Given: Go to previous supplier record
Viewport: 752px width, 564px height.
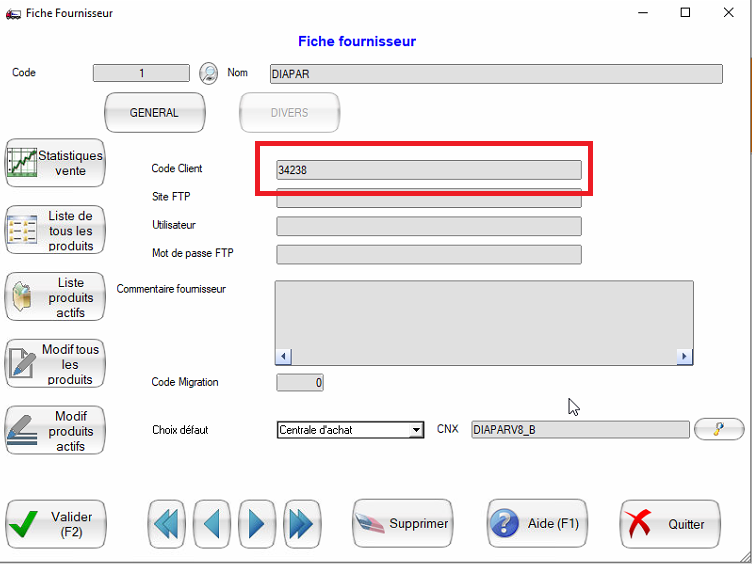Looking at the screenshot, I should (x=212, y=524).
